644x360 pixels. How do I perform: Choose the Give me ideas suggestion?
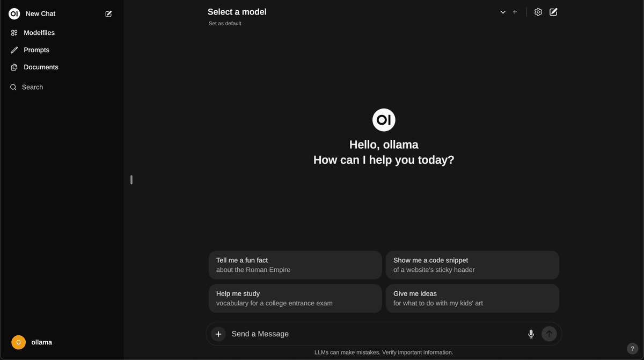tap(472, 298)
